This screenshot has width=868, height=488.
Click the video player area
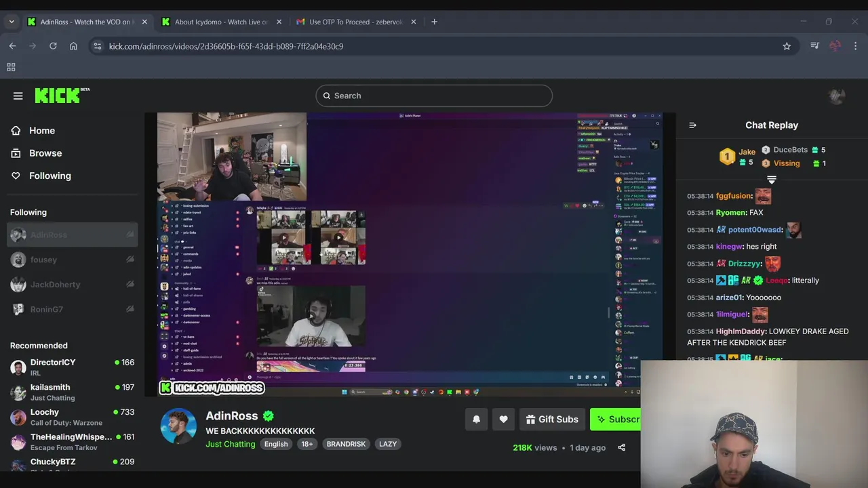(x=410, y=254)
